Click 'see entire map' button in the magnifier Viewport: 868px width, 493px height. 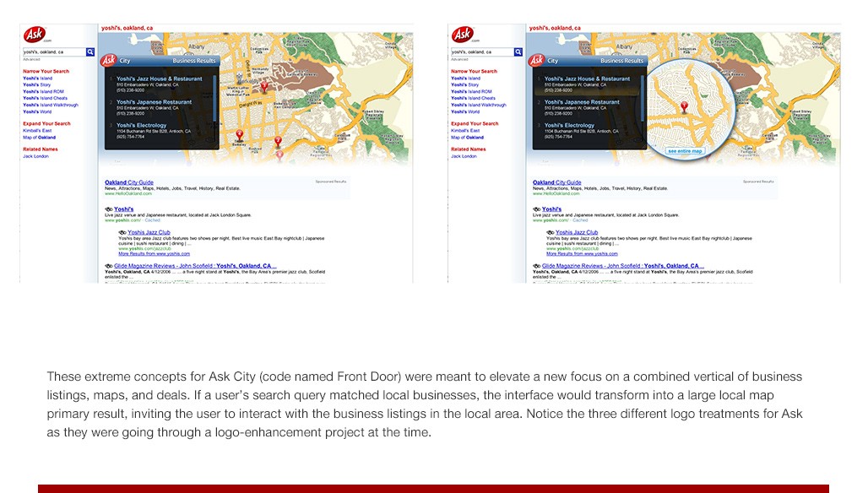point(685,151)
